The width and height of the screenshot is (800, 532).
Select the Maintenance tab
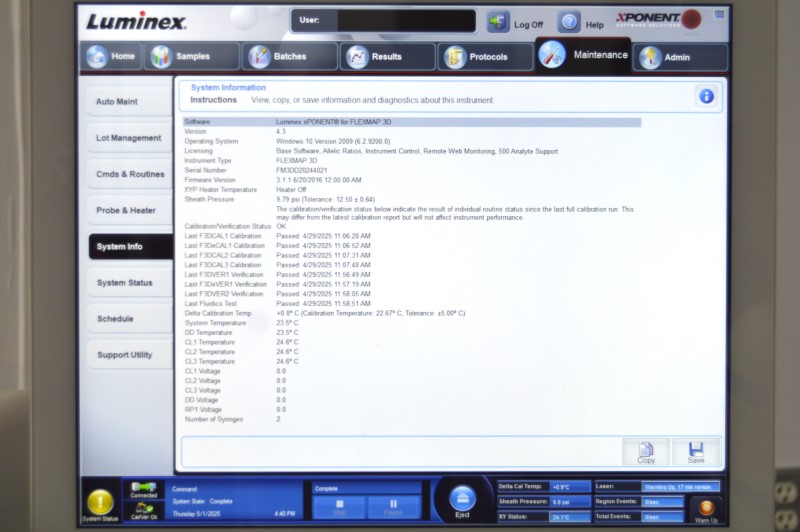tap(583, 55)
